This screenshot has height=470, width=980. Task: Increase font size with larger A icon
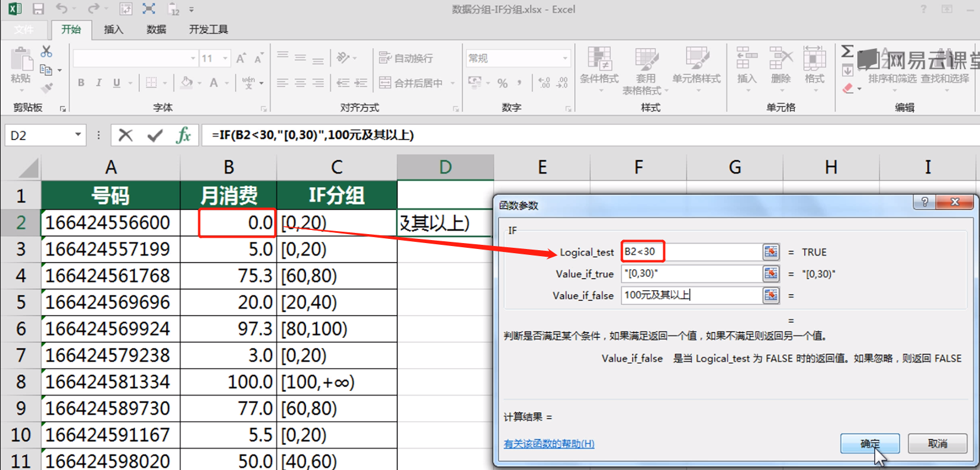coord(241,58)
